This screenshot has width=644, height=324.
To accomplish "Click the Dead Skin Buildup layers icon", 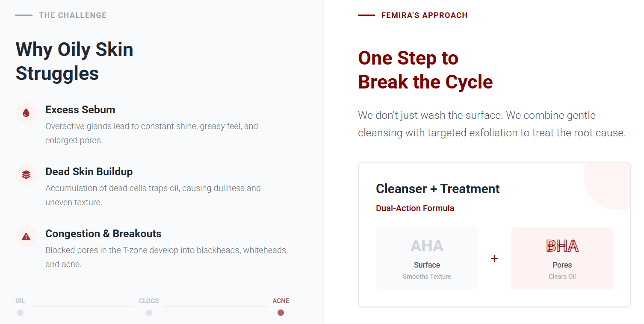I will [26, 175].
